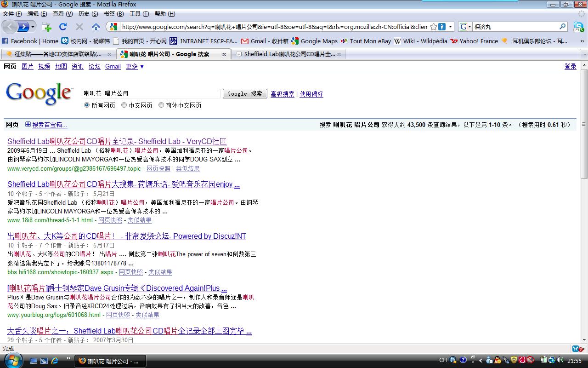This screenshot has width=588, height=368.
Task: Click 网页快照 for the www.veryCD.com result
Action: point(158,169)
